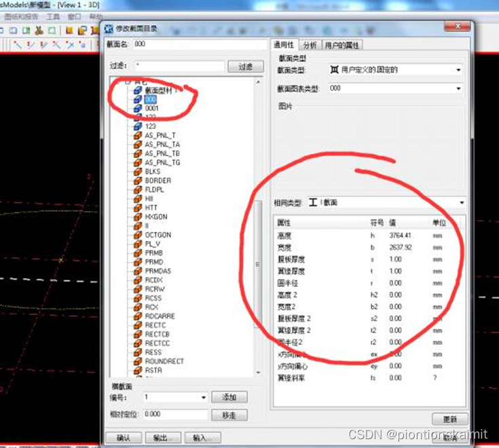This screenshot has height=448, width=499.
Task: Select PL_V in the profile tree
Action: coord(153,244)
